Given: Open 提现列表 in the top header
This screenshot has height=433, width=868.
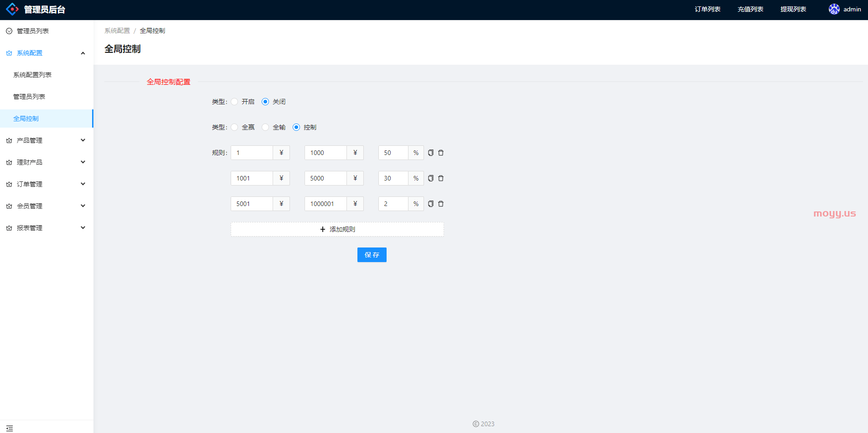Looking at the screenshot, I should 793,9.
